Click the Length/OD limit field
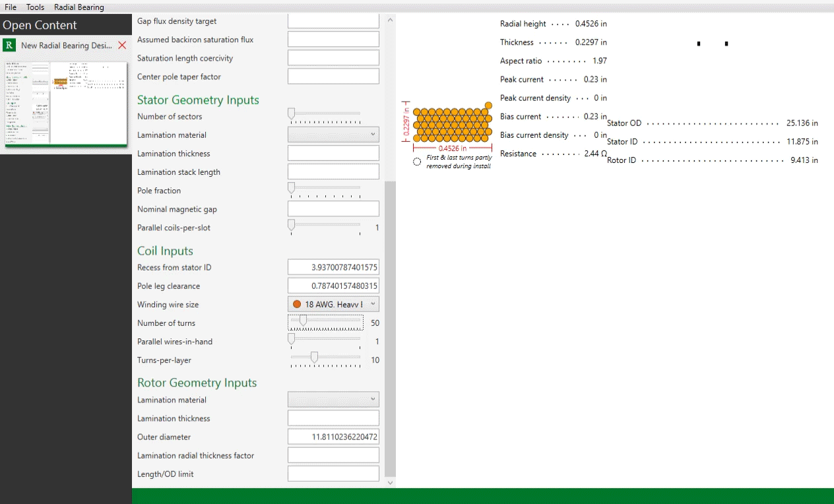Viewport: 834px width, 504px height. point(333,474)
